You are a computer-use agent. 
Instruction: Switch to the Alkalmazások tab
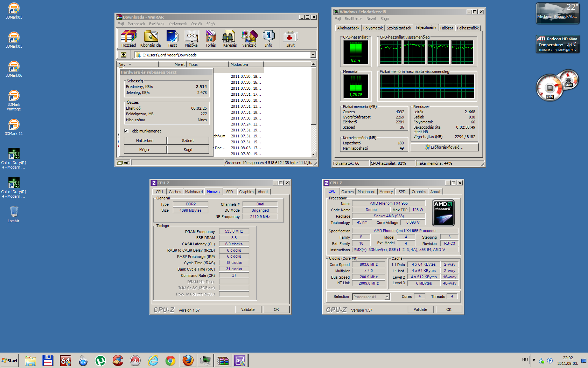pyautogui.click(x=348, y=28)
